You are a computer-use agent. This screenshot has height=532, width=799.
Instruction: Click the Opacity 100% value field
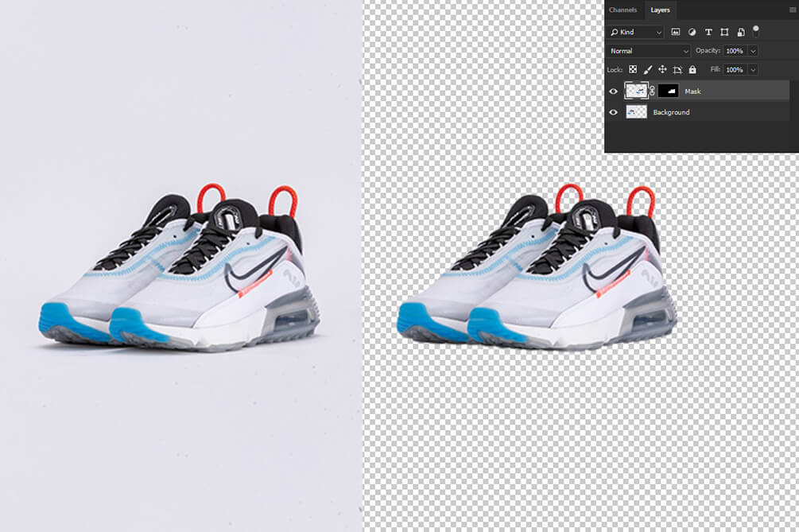tap(735, 51)
